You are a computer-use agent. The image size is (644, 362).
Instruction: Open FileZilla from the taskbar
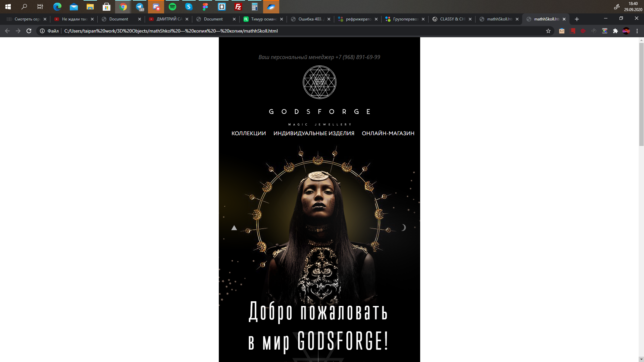pyautogui.click(x=238, y=6)
